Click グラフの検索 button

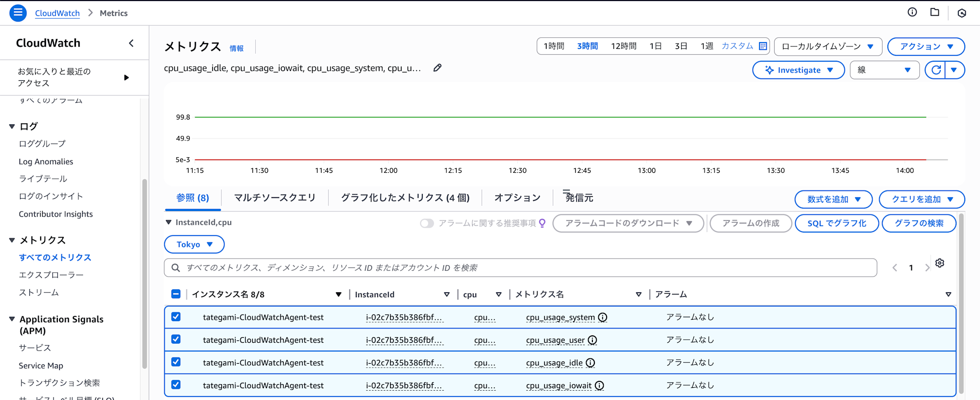(x=919, y=223)
